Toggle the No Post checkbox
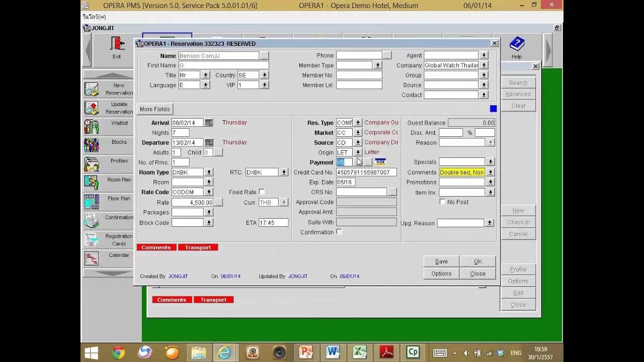This screenshot has height=362, width=644. click(x=443, y=202)
